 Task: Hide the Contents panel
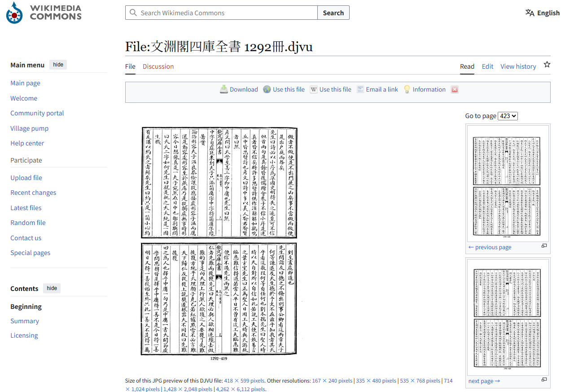click(52, 288)
